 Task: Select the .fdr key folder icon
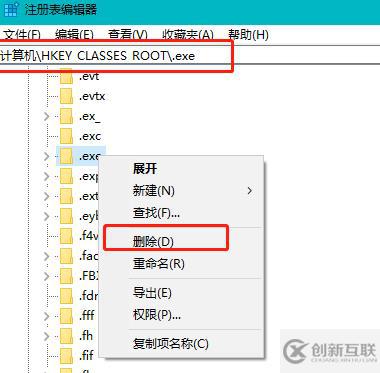(66, 296)
